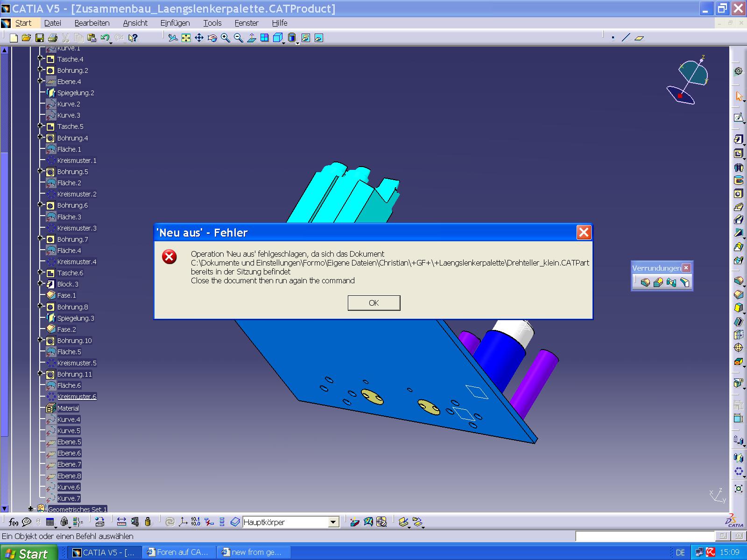Click the Pocket (Tasche) icon on right toolbar

739,153
